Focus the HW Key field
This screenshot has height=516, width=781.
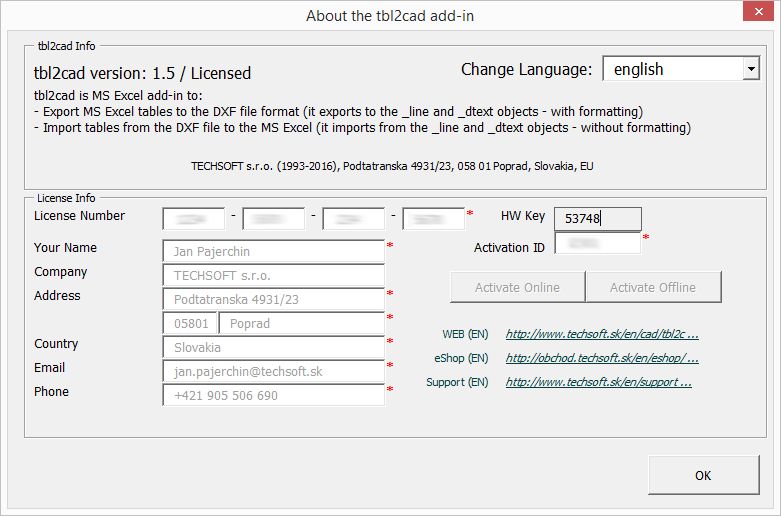(x=597, y=219)
